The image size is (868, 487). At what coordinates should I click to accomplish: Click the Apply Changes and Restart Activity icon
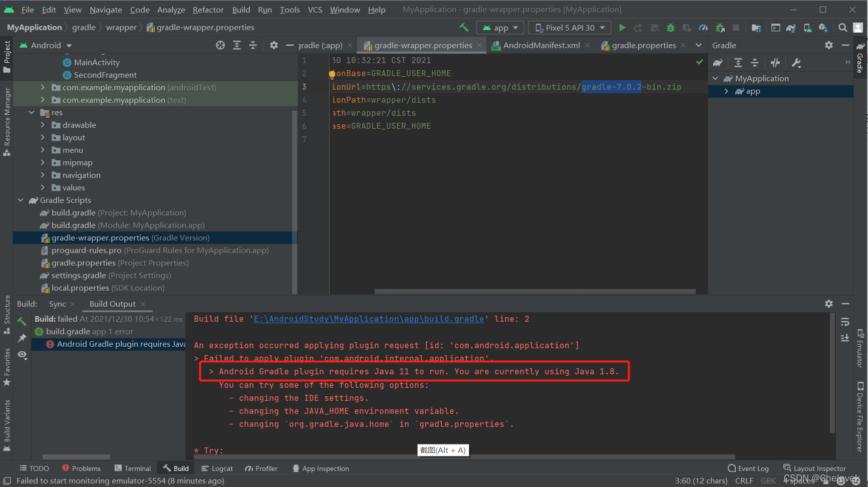pos(638,28)
